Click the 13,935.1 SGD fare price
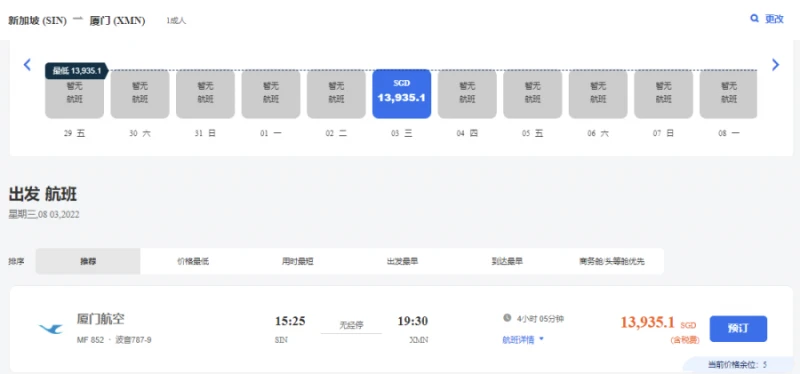The height and width of the screenshot is (374, 800). 658,323
